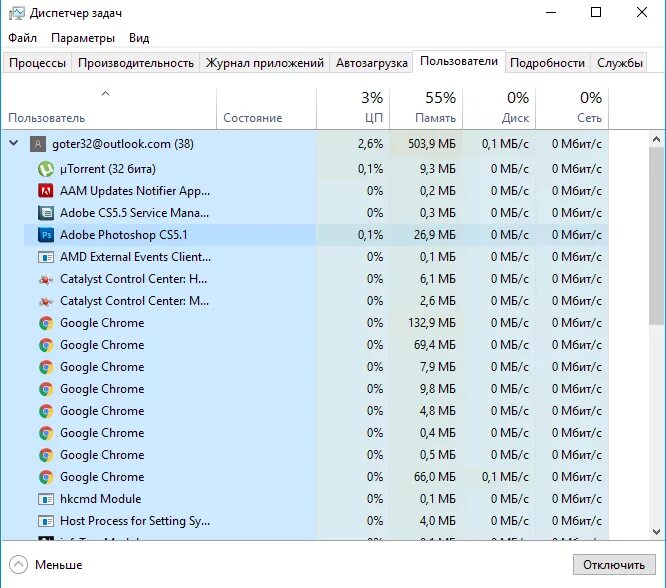This screenshot has width=666, height=588.
Task: Click the AAM Updates Notifier Adobe icon
Action: coord(46,191)
